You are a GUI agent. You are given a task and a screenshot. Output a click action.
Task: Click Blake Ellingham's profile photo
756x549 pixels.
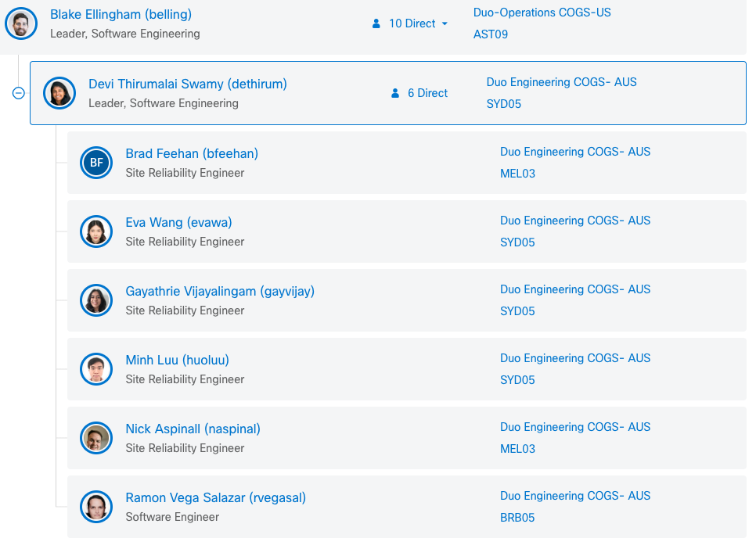(x=21, y=23)
